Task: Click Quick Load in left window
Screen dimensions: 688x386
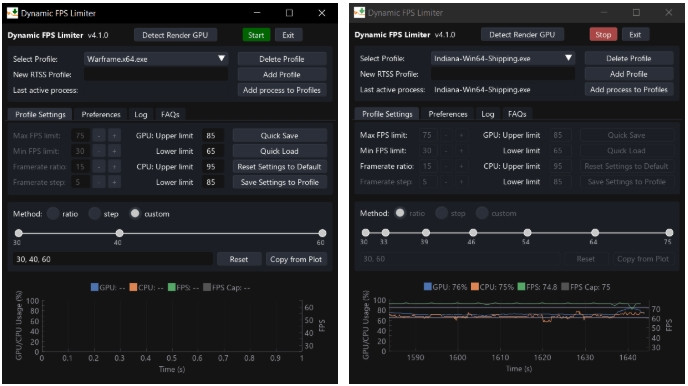Action: click(280, 151)
